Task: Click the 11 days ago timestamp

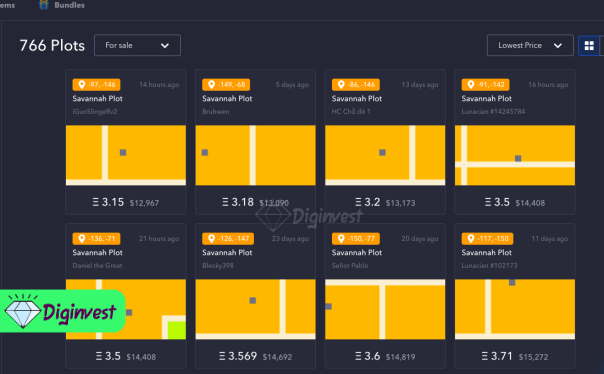Action: pos(550,238)
